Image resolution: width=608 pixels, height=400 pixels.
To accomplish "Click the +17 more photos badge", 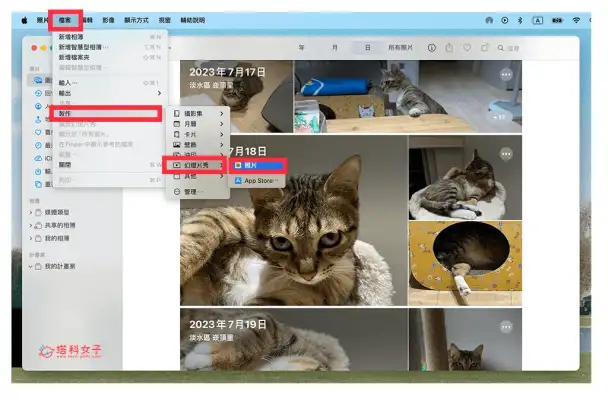I will click(x=499, y=117).
